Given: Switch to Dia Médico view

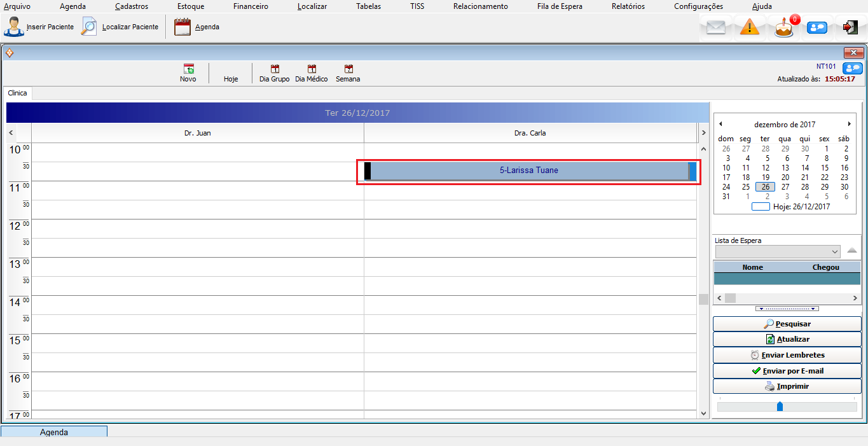Looking at the screenshot, I should coord(312,69).
